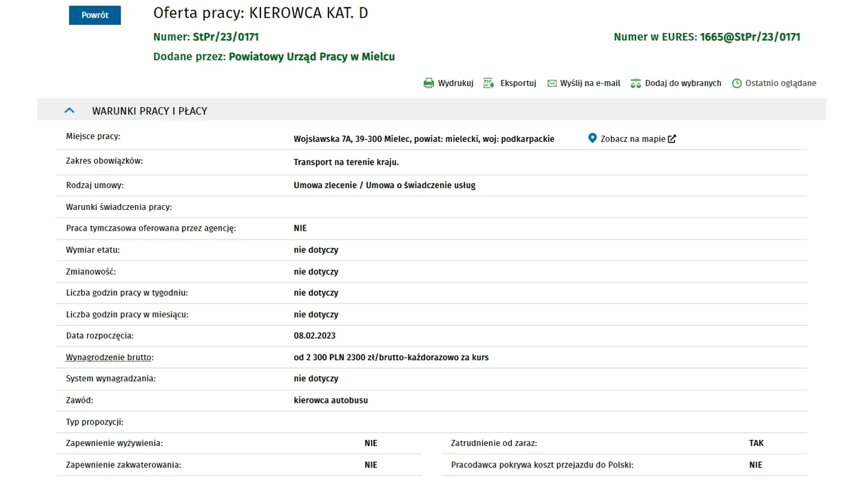Click the Wynagrodzenie brutto label

point(110,357)
